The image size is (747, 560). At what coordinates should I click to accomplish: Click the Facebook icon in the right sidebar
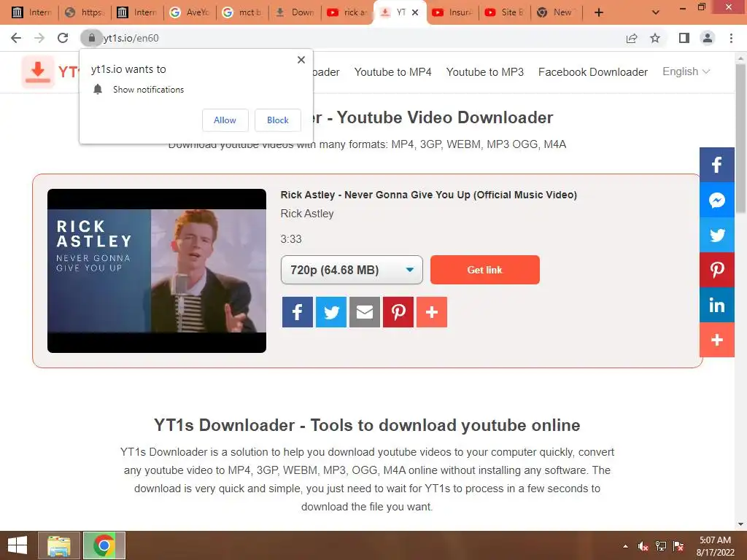717,165
